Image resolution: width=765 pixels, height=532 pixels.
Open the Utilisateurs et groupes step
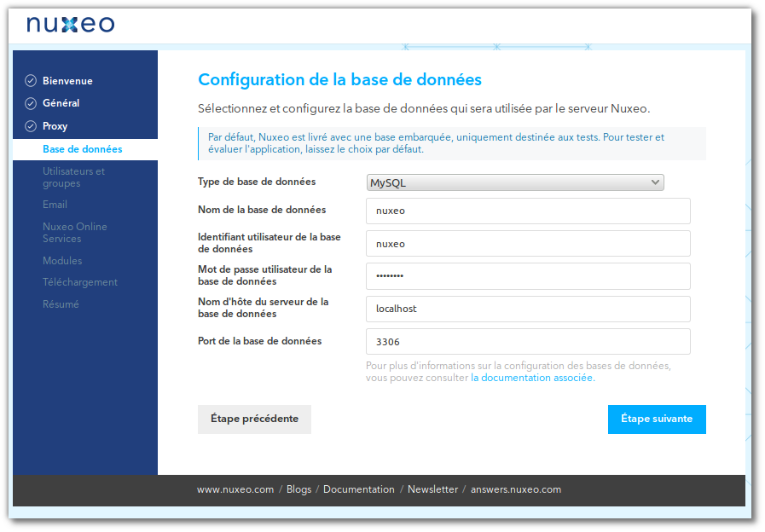[x=73, y=177]
